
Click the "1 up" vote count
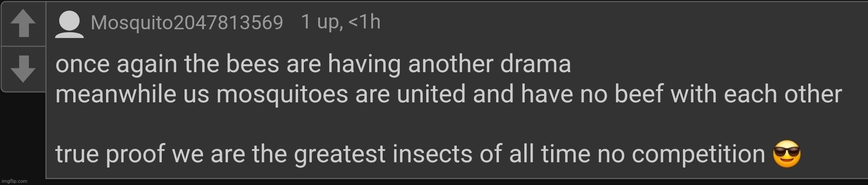tap(321, 22)
